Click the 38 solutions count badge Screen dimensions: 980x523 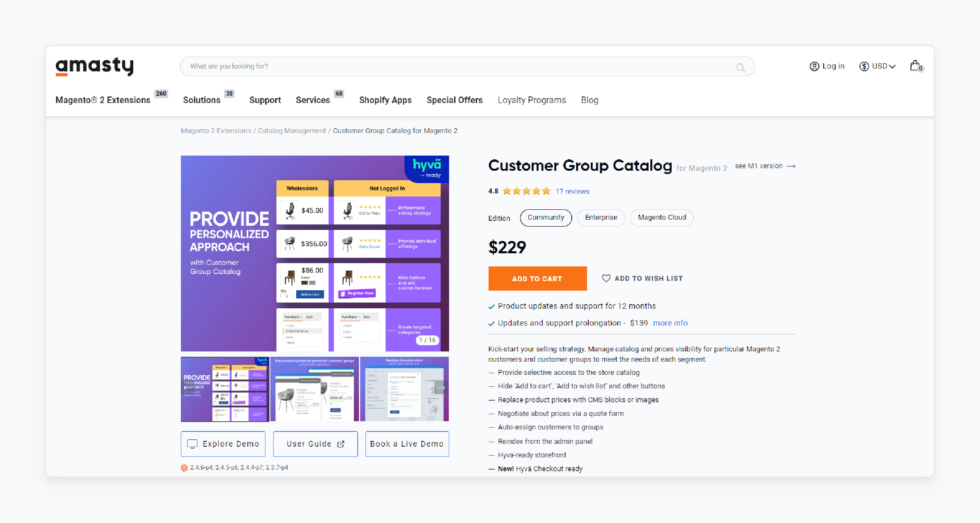(x=229, y=94)
